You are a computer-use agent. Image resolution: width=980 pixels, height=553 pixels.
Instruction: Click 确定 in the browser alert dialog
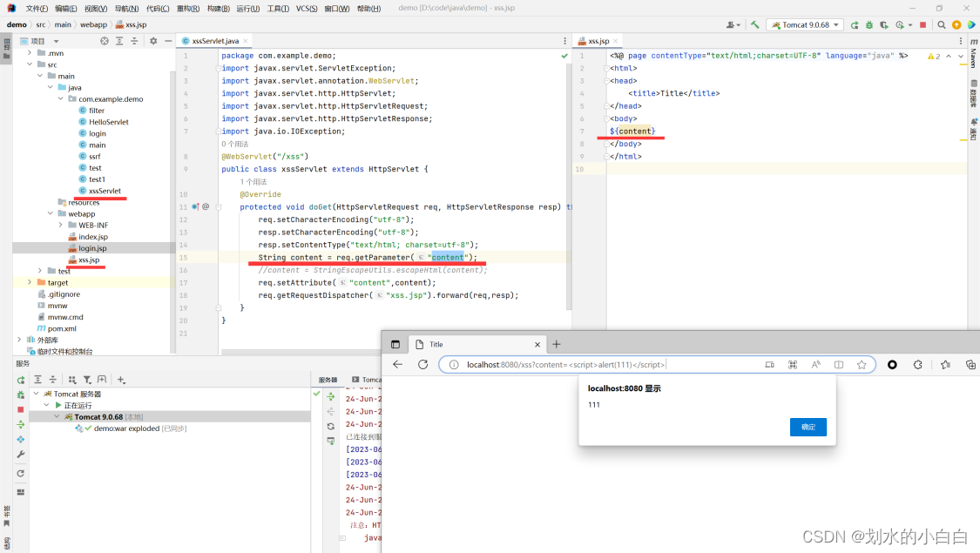(x=808, y=427)
